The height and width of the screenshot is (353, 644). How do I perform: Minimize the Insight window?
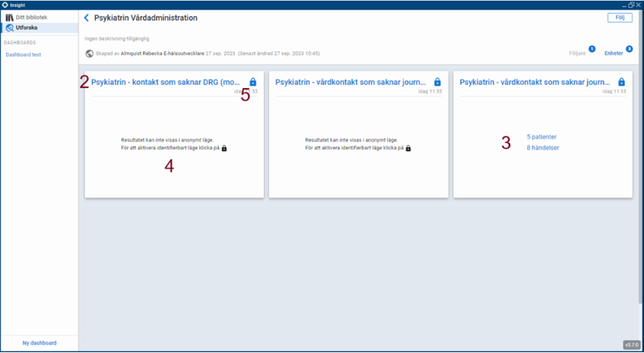(625, 5)
